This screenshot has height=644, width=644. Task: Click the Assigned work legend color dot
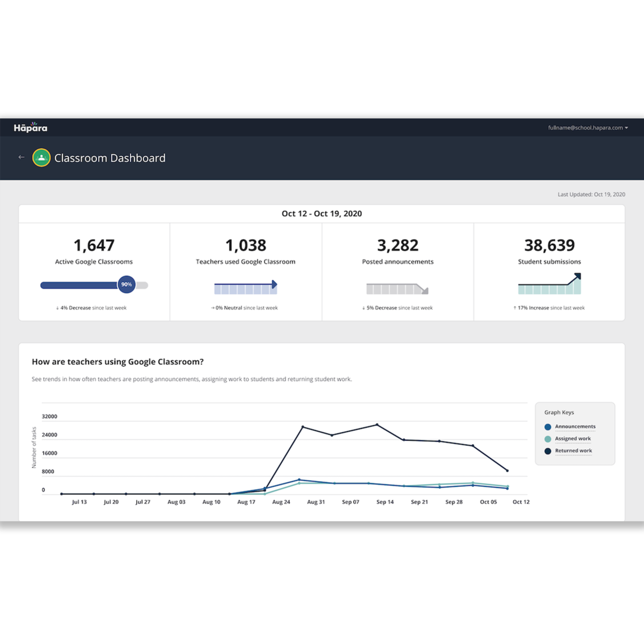[x=548, y=439]
